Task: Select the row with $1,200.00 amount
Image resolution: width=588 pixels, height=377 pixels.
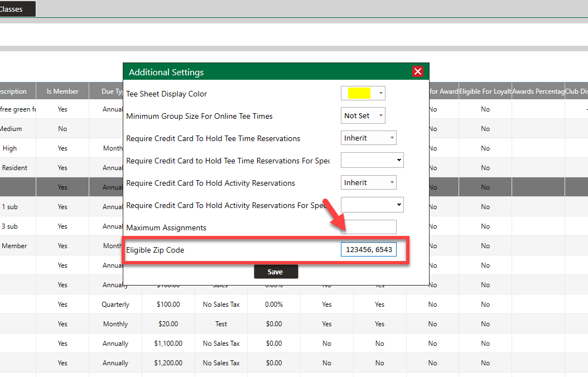Action: point(168,363)
